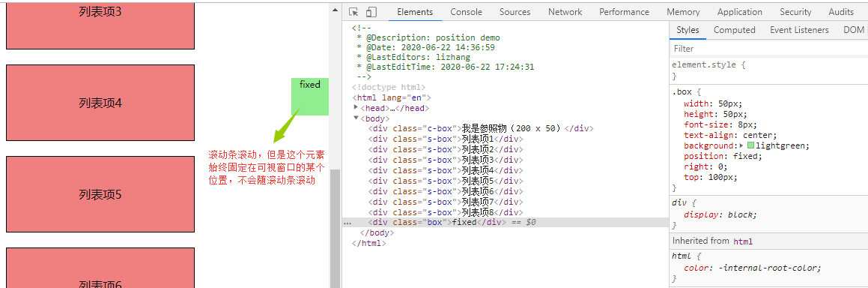Expand the head element node

tap(356, 107)
